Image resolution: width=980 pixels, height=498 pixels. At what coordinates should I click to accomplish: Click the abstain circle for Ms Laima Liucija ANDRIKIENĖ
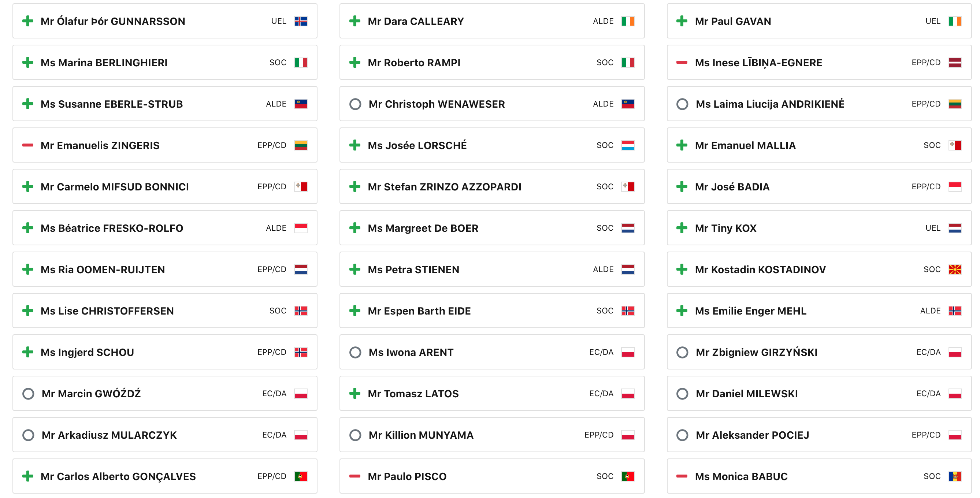(x=682, y=104)
